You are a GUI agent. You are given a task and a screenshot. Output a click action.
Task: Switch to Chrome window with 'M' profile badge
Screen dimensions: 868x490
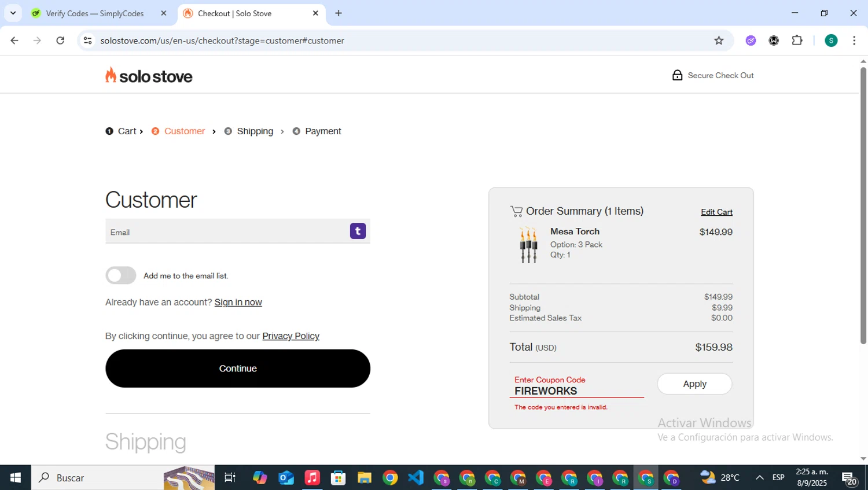(x=518, y=478)
